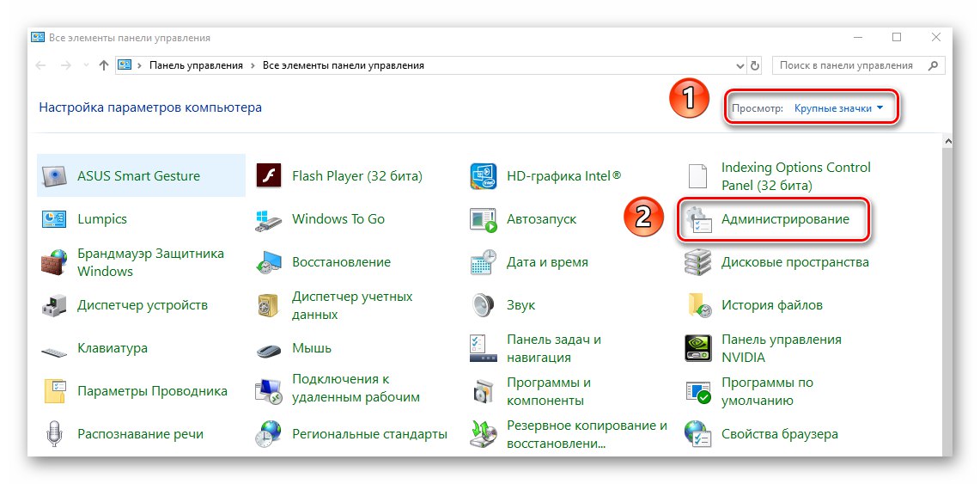This screenshot has height=484, width=980.
Task: Open the Панель управления NVIDIA icon
Action: (x=698, y=349)
